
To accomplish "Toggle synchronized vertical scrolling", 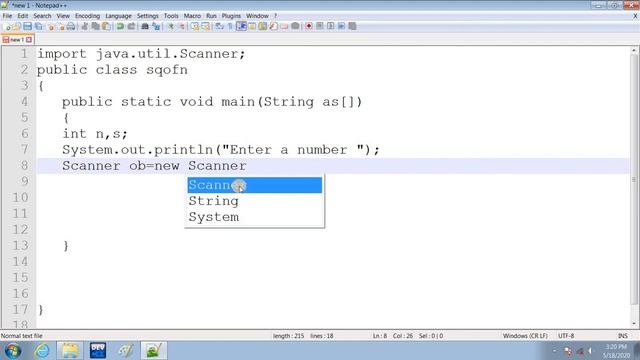I will [x=195, y=26].
